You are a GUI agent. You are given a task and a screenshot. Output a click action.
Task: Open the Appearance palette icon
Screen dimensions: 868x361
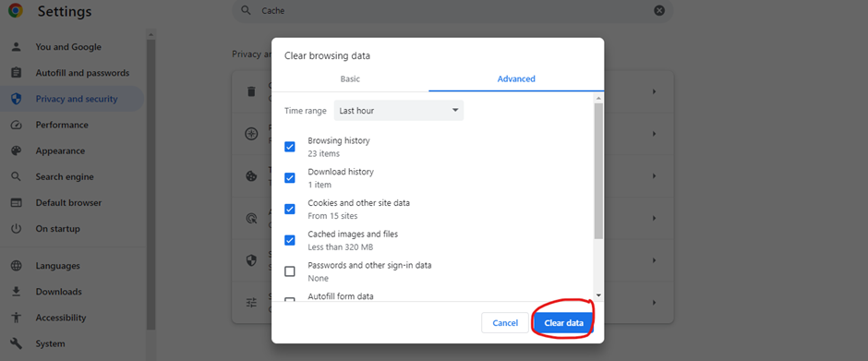[16, 151]
